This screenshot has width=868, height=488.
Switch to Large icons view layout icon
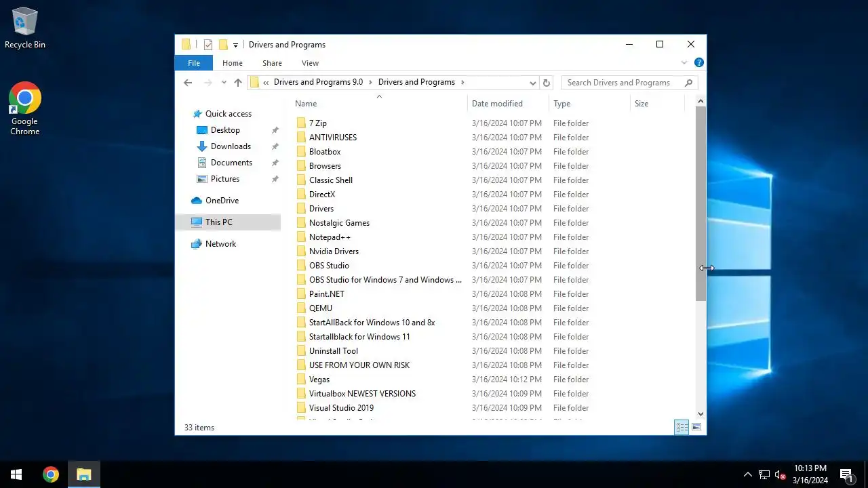696,427
